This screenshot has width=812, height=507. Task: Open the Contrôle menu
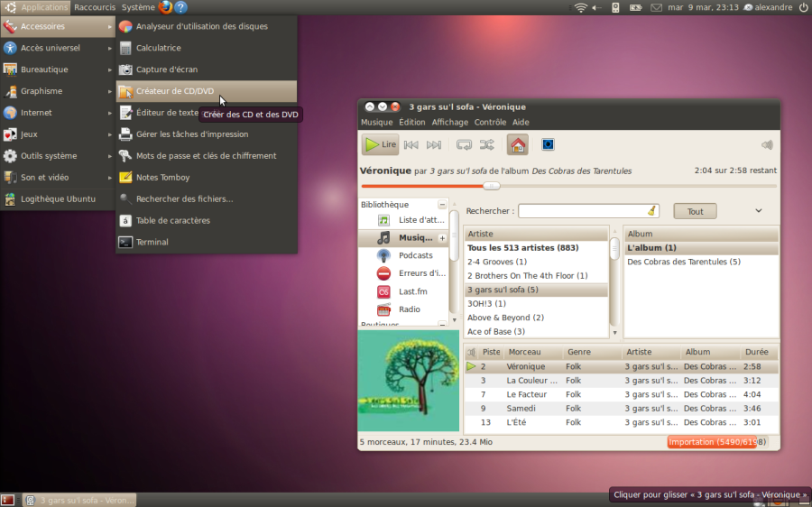pos(490,122)
